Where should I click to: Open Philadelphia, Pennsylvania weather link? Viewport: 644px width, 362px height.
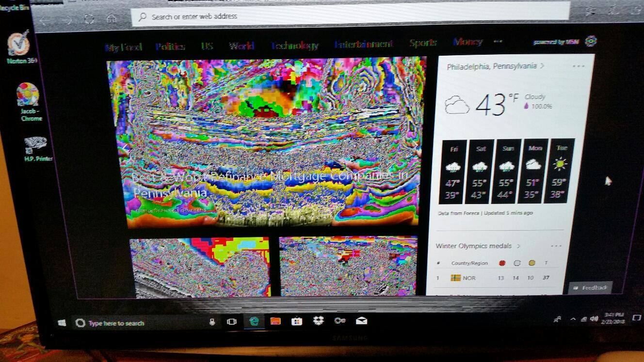pos(492,66)
